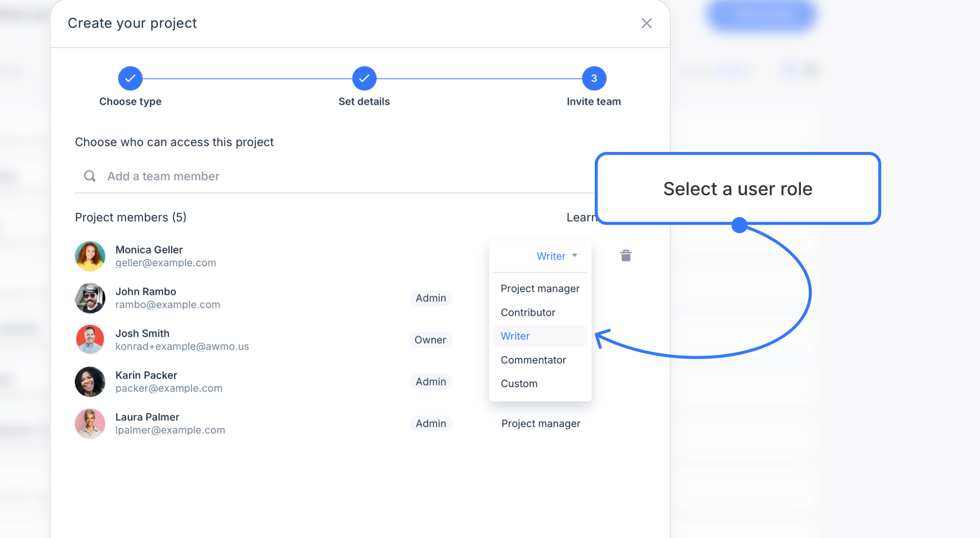980x538 pixels.
Task: Click the Owner badge next to Josh Smith
Action: point(430,339)
